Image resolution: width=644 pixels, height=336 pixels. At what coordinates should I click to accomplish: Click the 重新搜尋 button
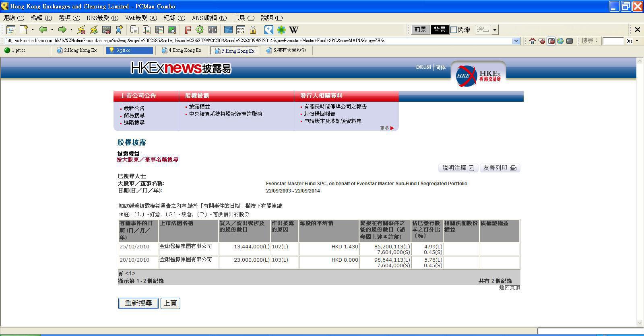(138, 303)
